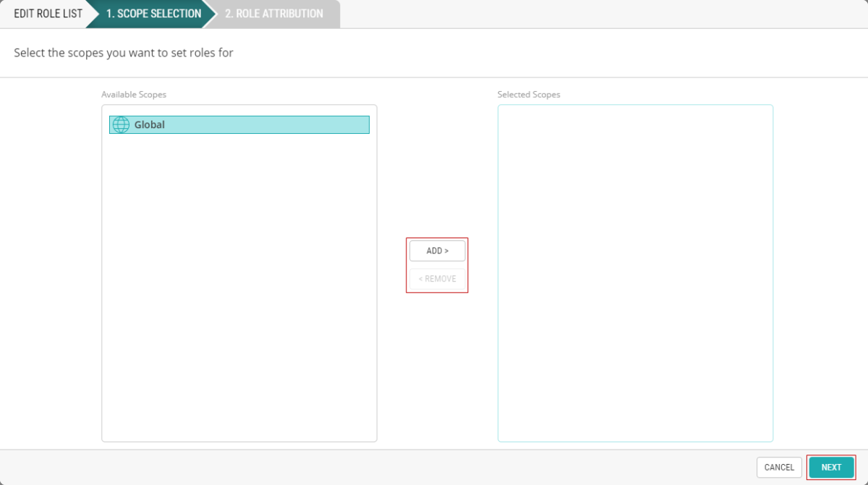Click inside the empty Selected Scopes list
Screen dimensions: 868x485
point(635,275)
